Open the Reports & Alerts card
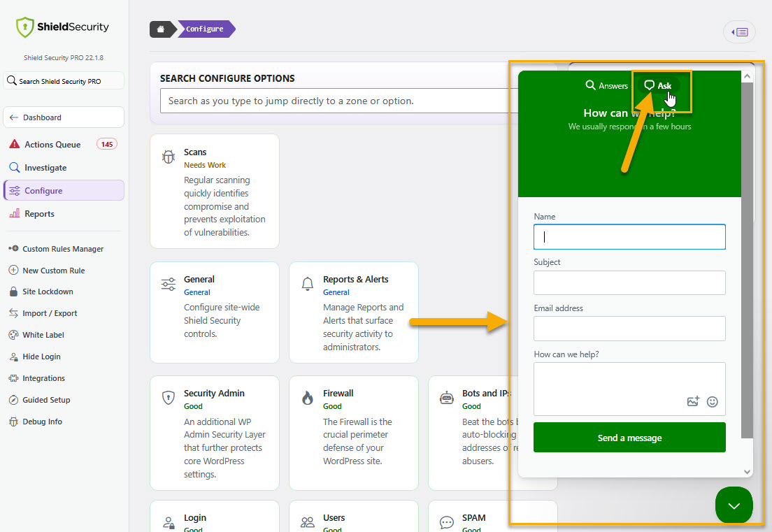Screen dimensions: 772x532 tap(354, 312)
